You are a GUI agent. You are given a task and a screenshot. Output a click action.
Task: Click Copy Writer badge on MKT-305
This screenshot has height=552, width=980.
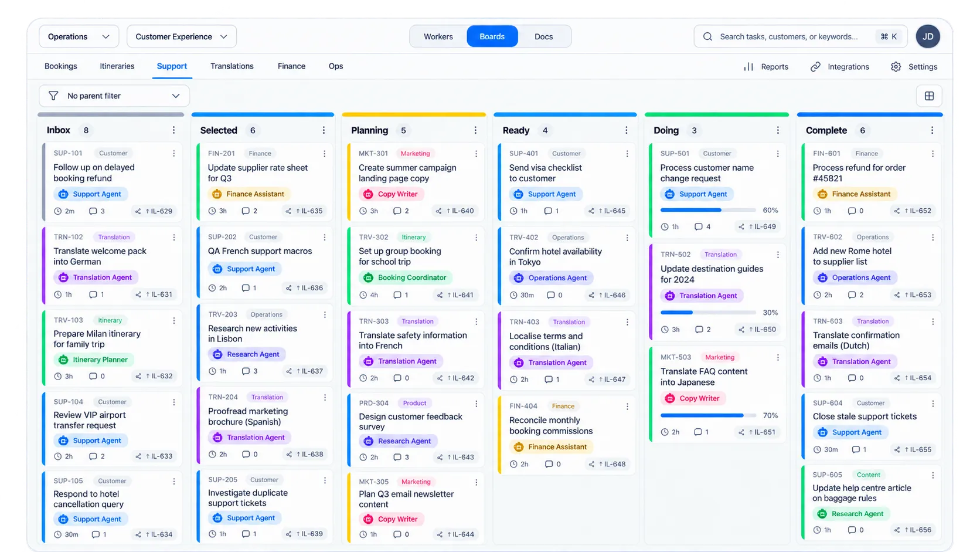coord(391,519)
